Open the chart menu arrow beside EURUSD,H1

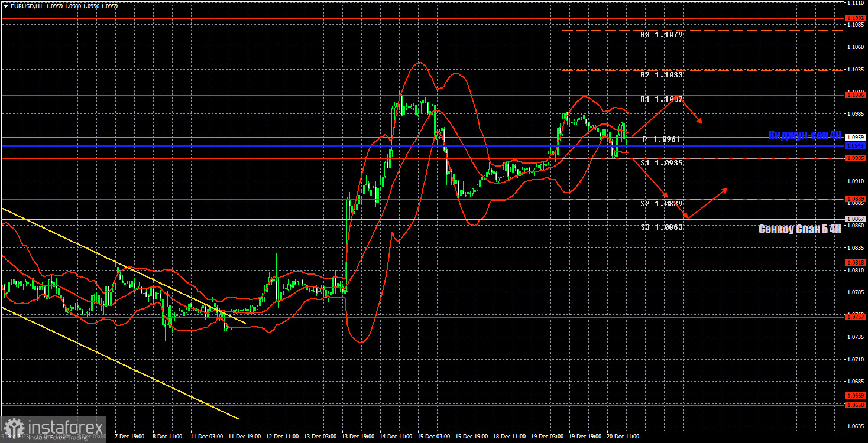point(5,6)
